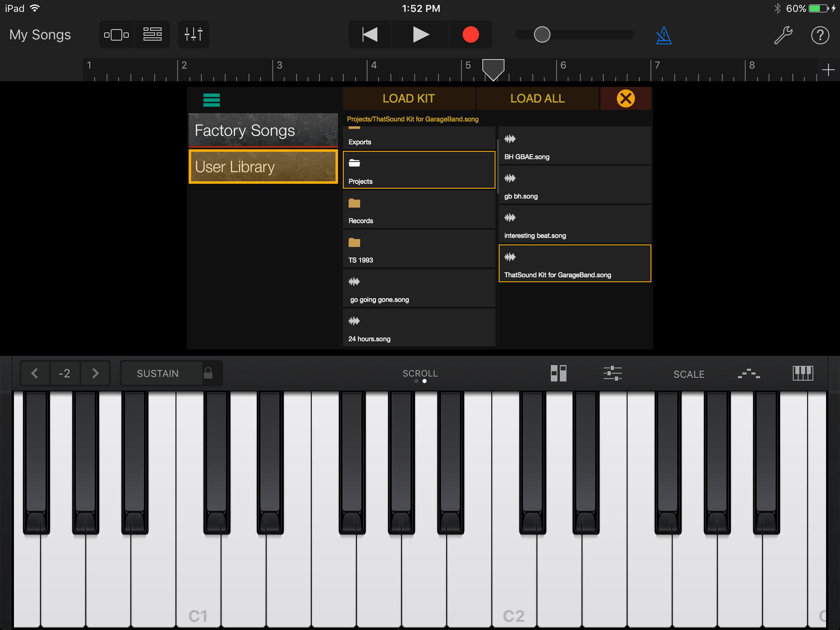The height and width of the screenshot is (630, 840).
Task: Open the Scale selector
Action: (688, 374)
